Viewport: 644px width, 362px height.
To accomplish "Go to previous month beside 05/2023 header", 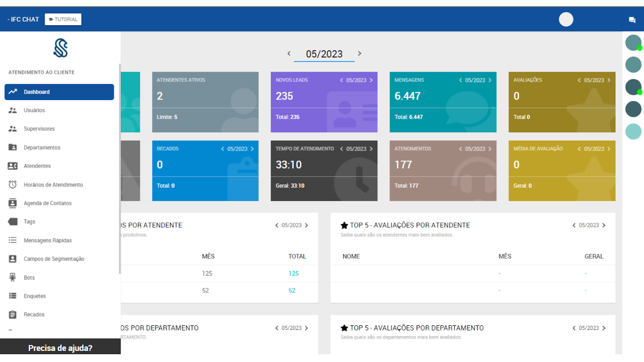I will pyautogui.click(x=289, y=53).
